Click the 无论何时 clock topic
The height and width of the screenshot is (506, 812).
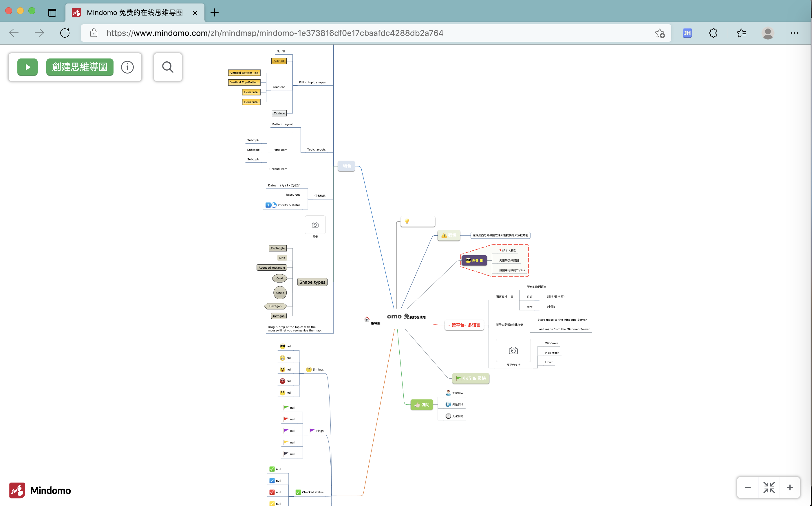coord(455,416)
